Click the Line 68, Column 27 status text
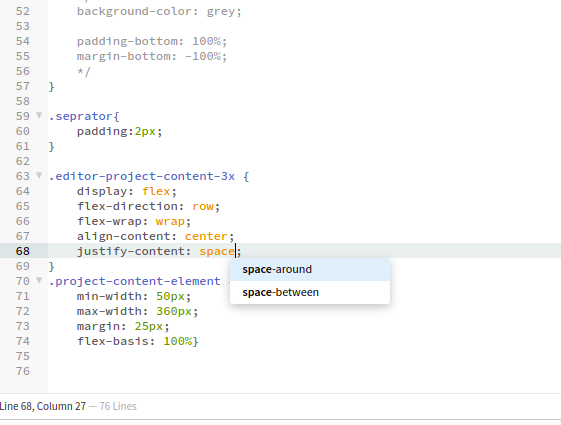 [x=43, y=406]
